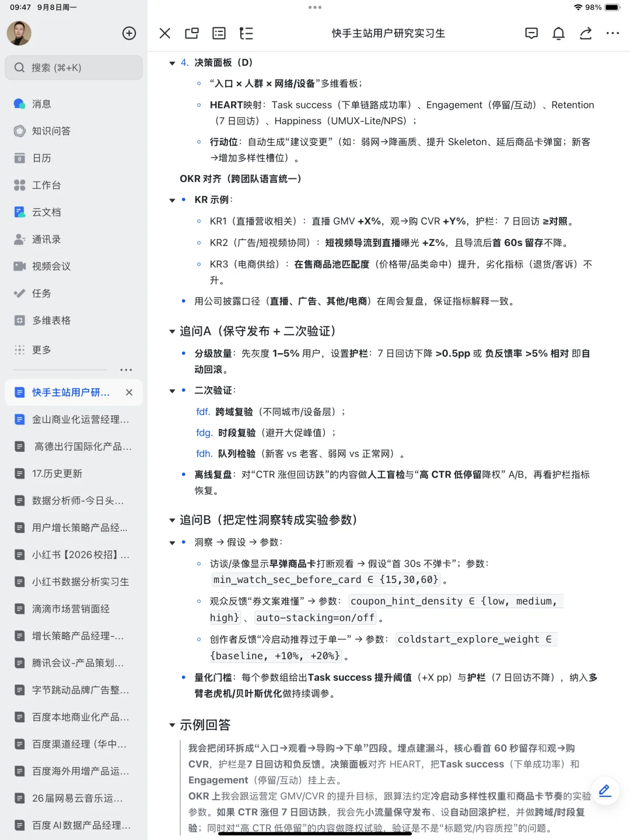Open 用户增长策略产品经… document
630x840 pixels.
(74, 528)
